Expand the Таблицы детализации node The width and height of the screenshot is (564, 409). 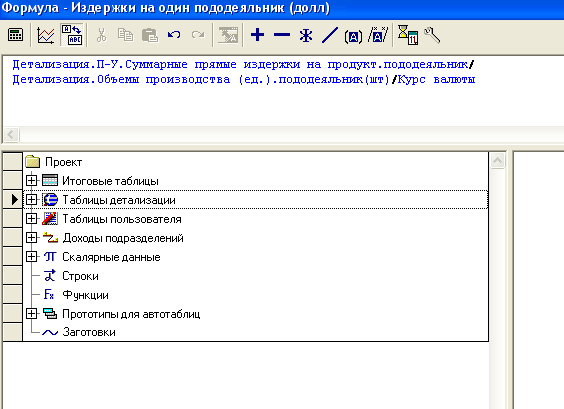tap(31, 199)
